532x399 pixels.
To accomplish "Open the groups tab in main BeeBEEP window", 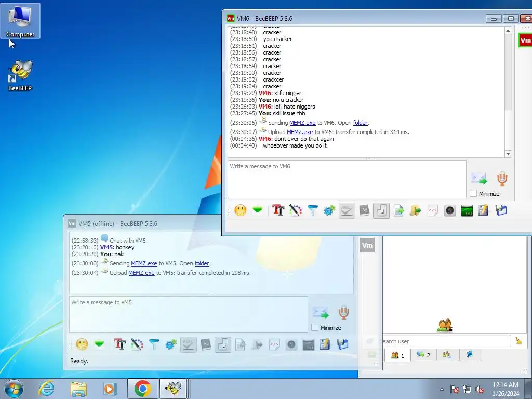I will (446, 355).
